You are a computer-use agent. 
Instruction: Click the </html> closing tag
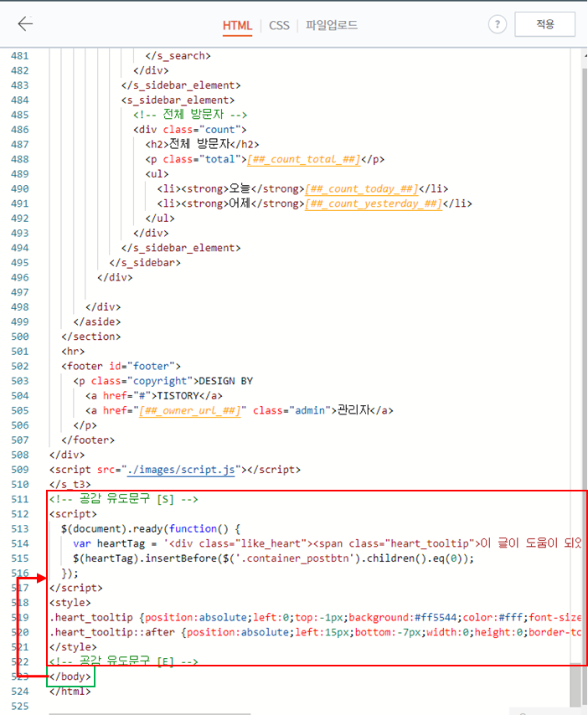[70, 692]
